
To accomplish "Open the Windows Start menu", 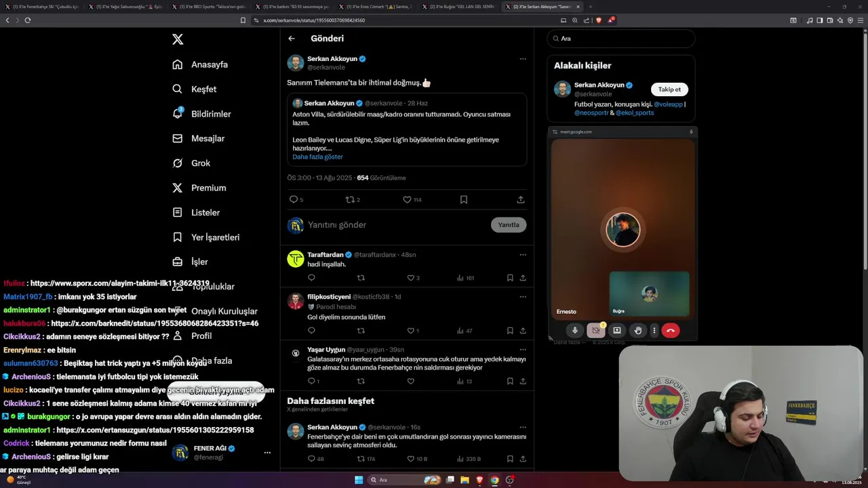I will tap(359, 480).
